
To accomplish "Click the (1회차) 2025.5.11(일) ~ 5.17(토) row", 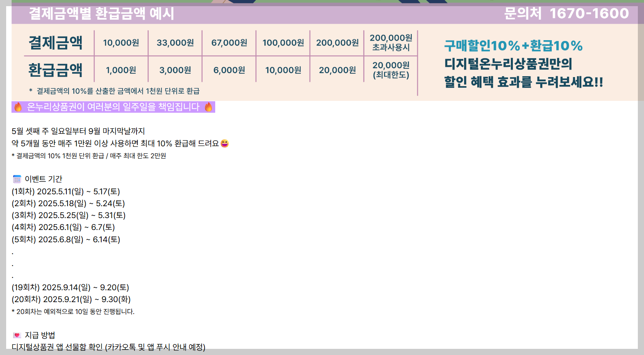I will tap(66, 191).
